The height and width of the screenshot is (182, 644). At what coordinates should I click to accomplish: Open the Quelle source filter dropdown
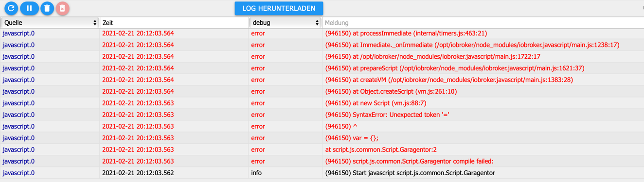50,23
